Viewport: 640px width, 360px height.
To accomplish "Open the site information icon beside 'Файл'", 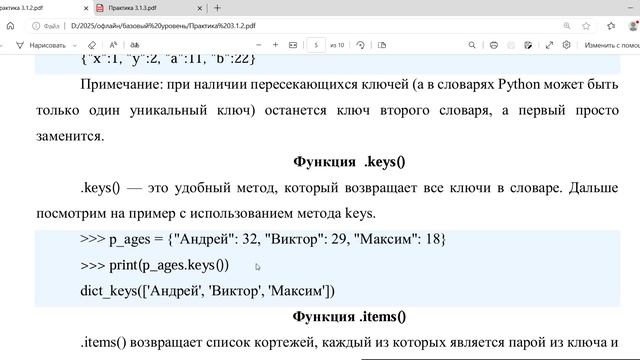I will (36, 26).
